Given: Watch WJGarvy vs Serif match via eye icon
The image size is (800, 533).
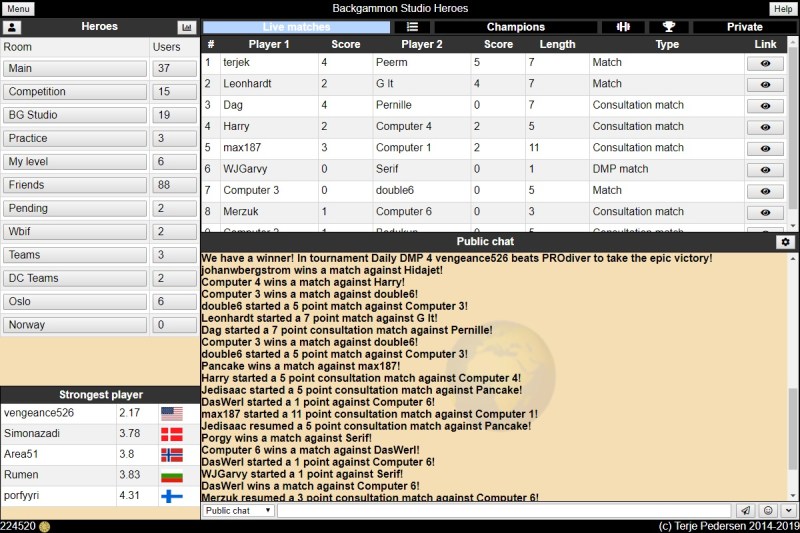Looking at the screenshot, I should 765,170.
